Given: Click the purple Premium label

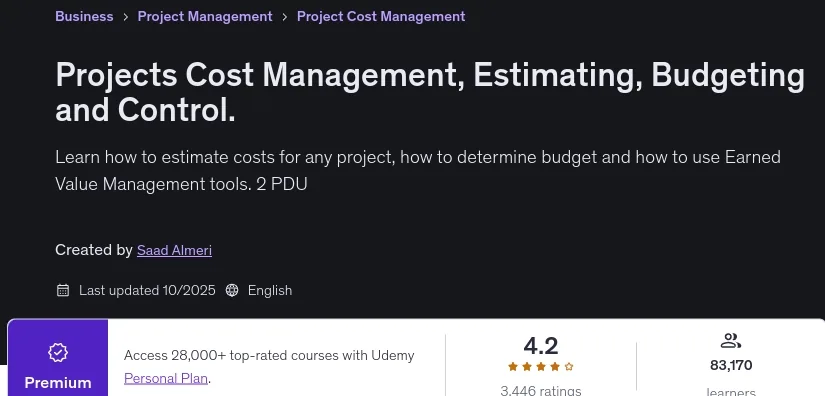Looking at the screenshot, I should (58, 382).
